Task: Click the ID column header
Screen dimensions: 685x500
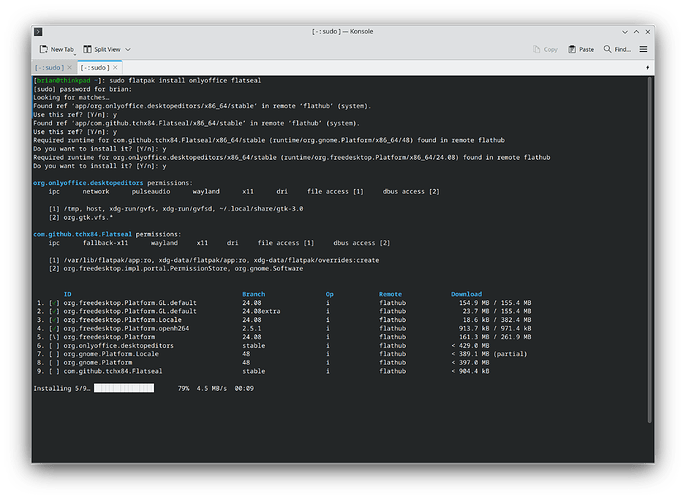Action: [x=67, y=294]
